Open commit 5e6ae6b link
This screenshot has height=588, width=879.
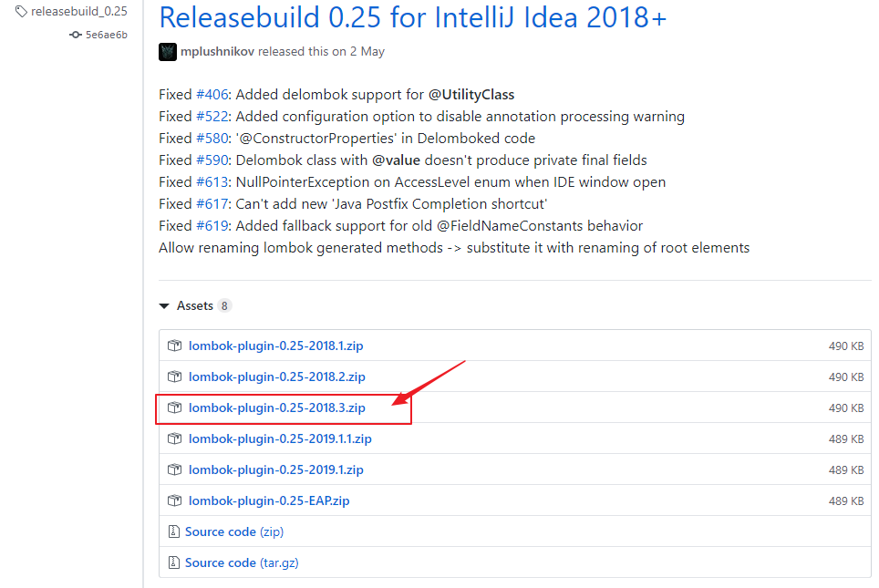107,35
